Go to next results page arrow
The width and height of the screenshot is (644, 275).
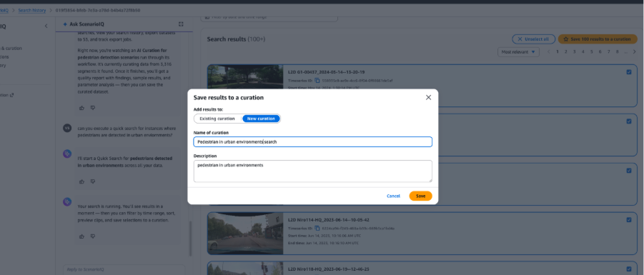click(x=634, y=51)
